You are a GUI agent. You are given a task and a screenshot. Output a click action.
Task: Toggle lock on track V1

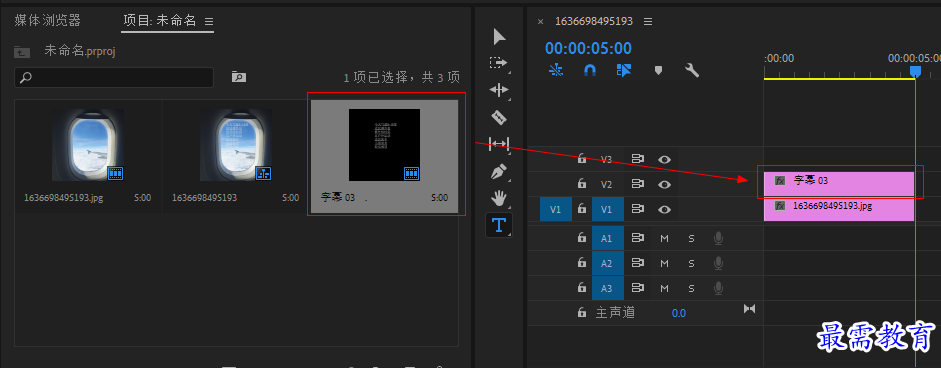pos(581,209)
